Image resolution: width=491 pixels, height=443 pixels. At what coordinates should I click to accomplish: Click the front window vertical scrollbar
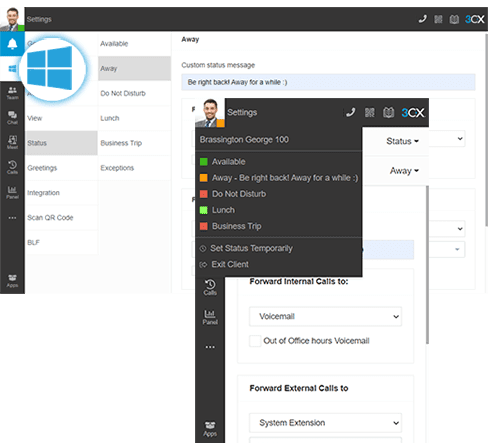tap(427, 265)
